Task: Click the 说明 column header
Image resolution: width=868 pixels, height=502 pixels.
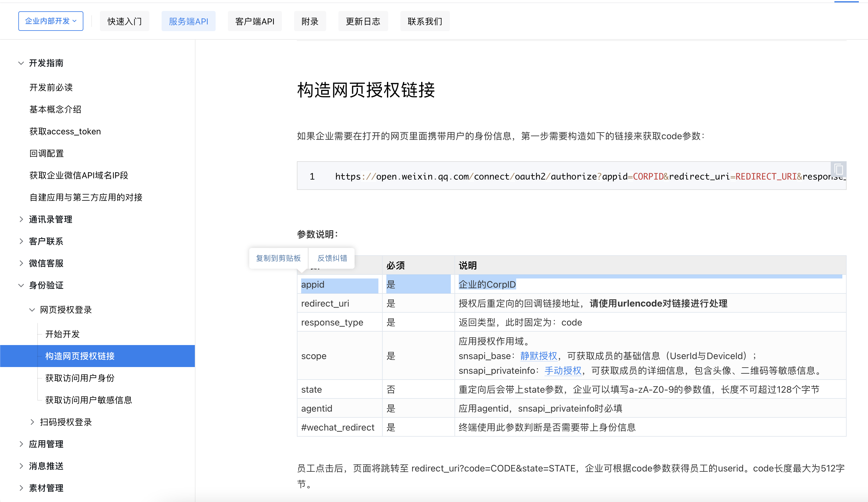Action: (x=650, y=265)
